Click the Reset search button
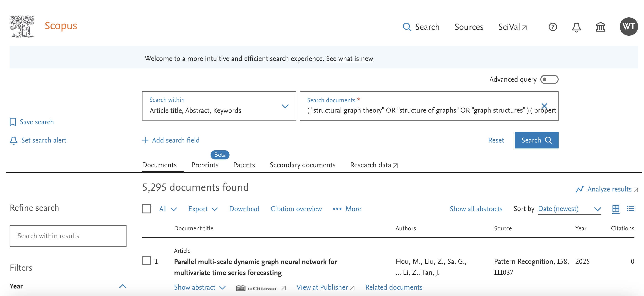 496,140
